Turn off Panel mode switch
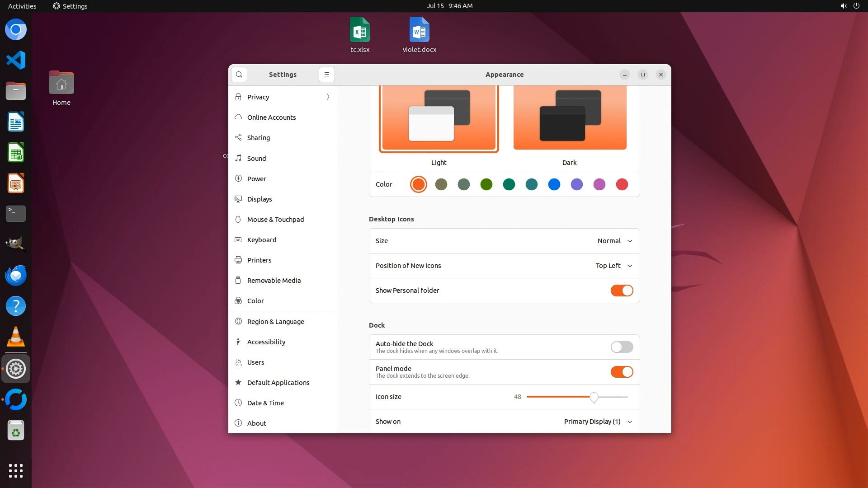Viewport: 868px width, 488px height. pyautogui.click(x=622, y=372)
